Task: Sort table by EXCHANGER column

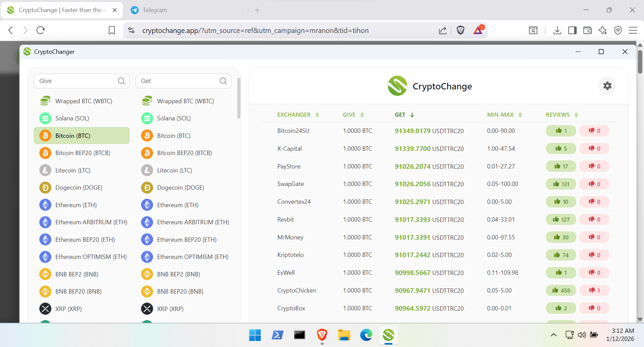Action: (298, 115)
